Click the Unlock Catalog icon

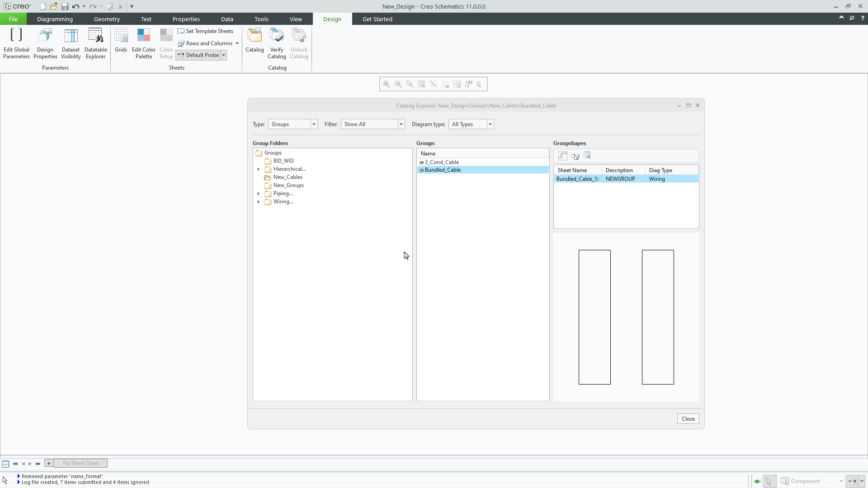tap(299, 43)
